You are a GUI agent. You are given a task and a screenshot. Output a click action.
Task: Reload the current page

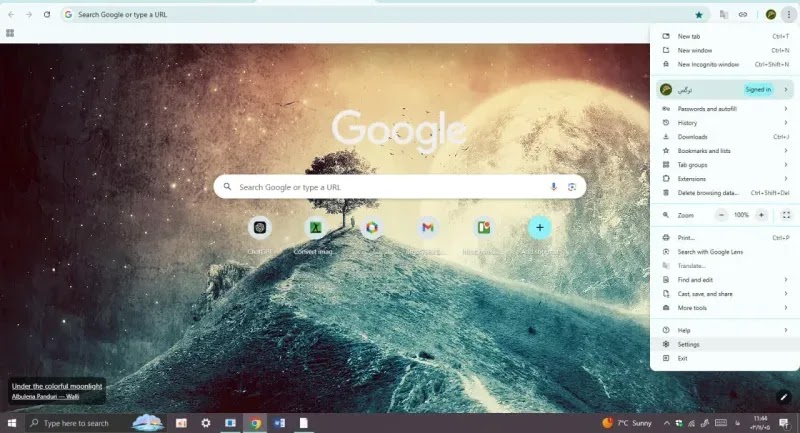point(46,15)
